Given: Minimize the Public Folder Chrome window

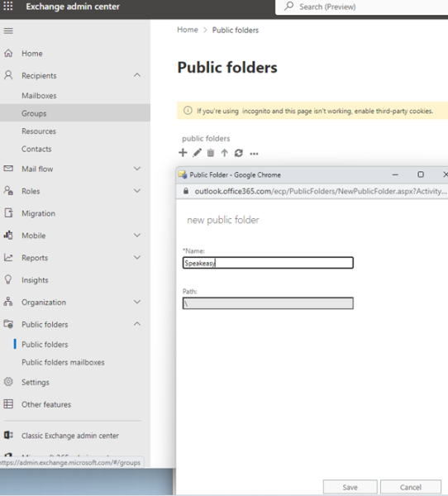Looking at the screenshot, I should click(395, 174).
